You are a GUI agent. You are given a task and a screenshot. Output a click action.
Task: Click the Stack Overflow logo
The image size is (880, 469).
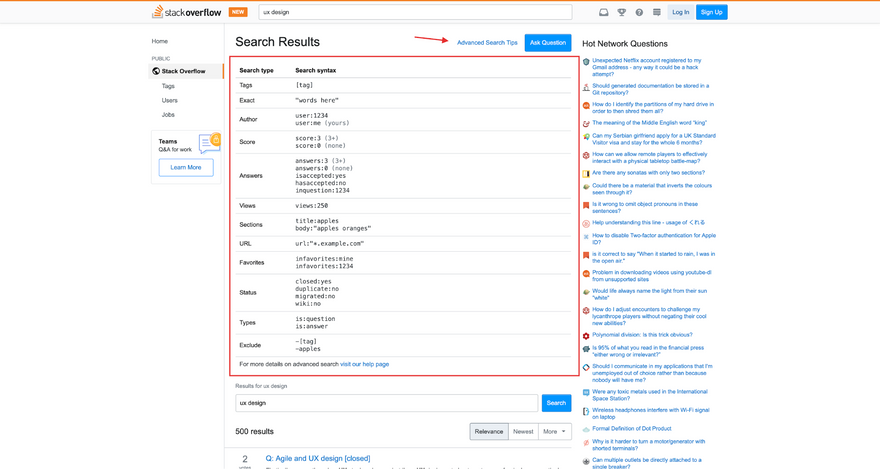[x=187, y=12]
